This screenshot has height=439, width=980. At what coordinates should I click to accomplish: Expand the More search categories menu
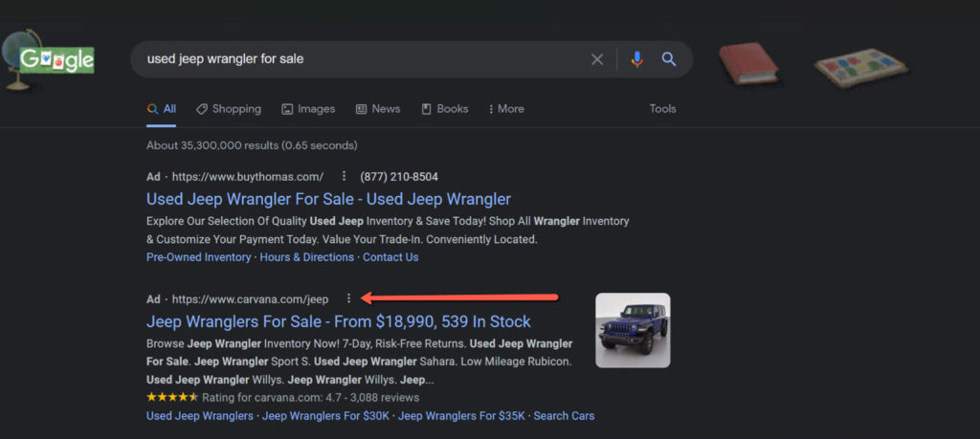pos(506,109)
